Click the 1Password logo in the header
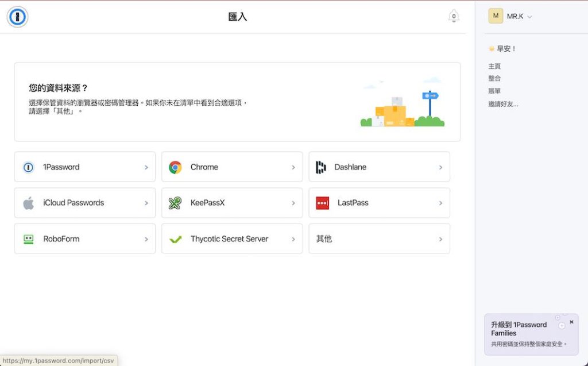588x366 pixels. [x=17, y=17]
